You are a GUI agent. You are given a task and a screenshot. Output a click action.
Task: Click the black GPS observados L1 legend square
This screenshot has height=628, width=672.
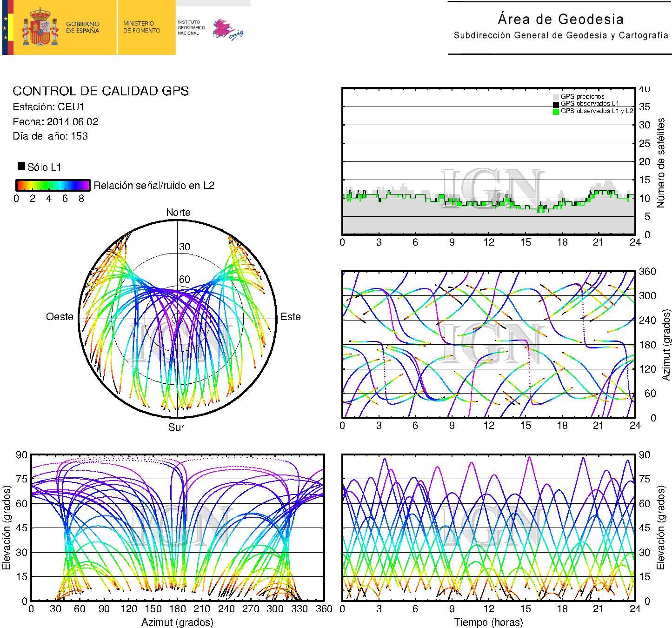tap(556, 104)
